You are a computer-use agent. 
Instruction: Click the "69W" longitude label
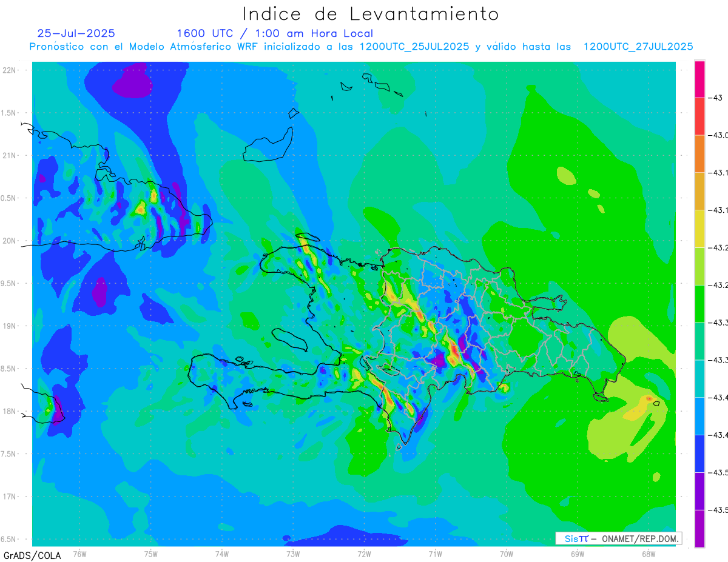click(577, 554)
